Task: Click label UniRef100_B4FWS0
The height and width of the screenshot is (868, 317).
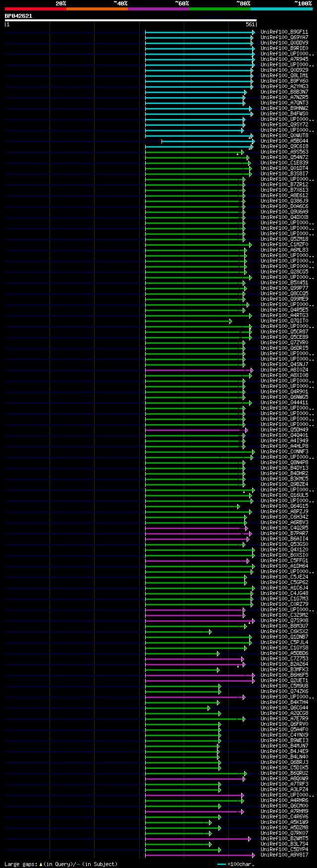Action: pos(284,113)
